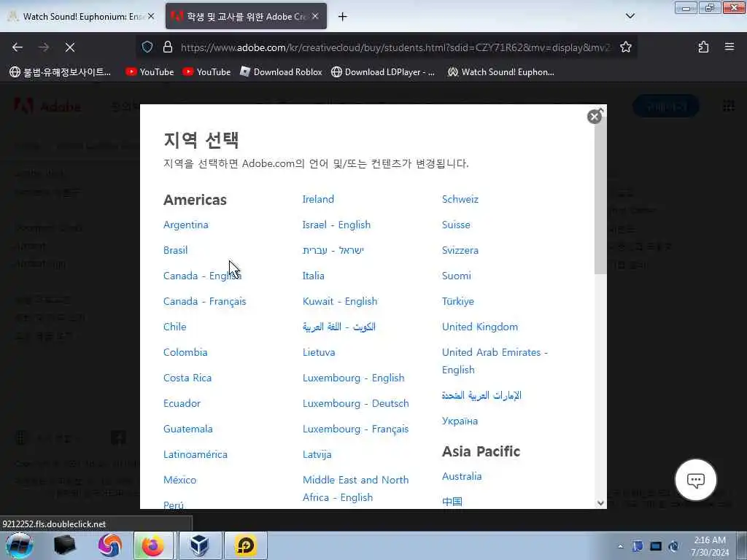747x560 pixels.
Task: Select Italia region
Action: coord(314,276)
